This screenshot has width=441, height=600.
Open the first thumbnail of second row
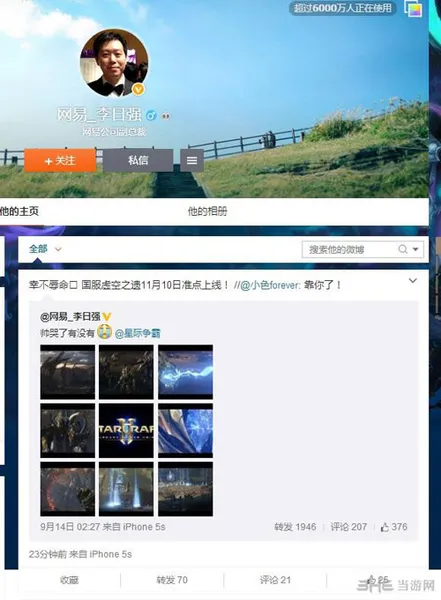coord(67,430)
